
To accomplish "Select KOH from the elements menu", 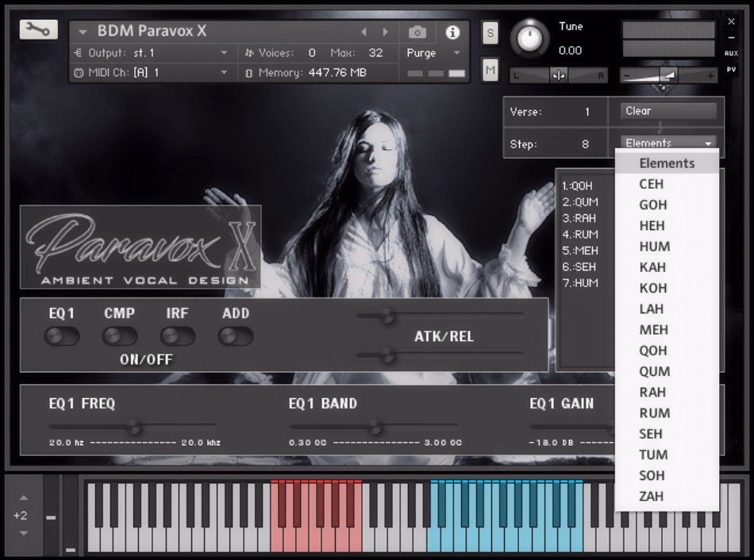I will [667, 288].
